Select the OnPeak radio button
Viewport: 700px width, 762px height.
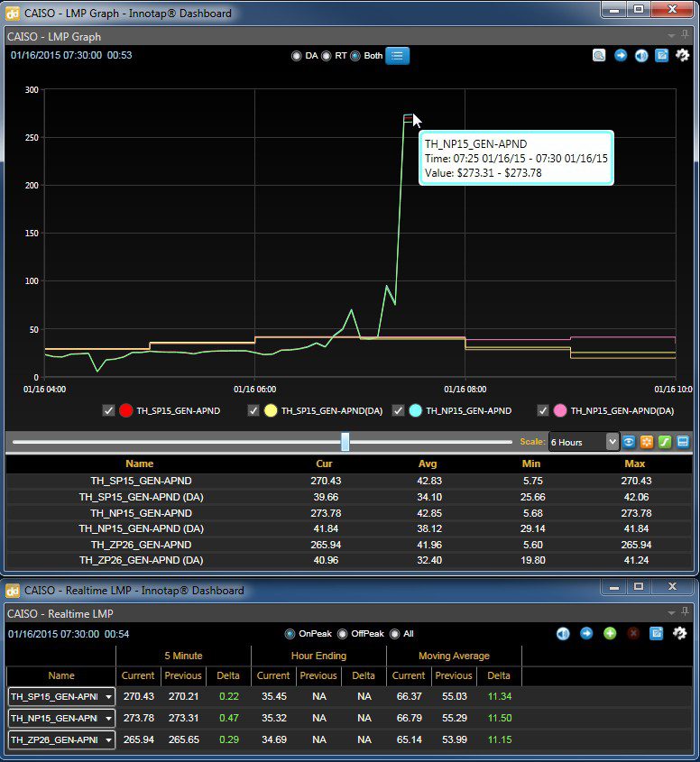[290, 634]
